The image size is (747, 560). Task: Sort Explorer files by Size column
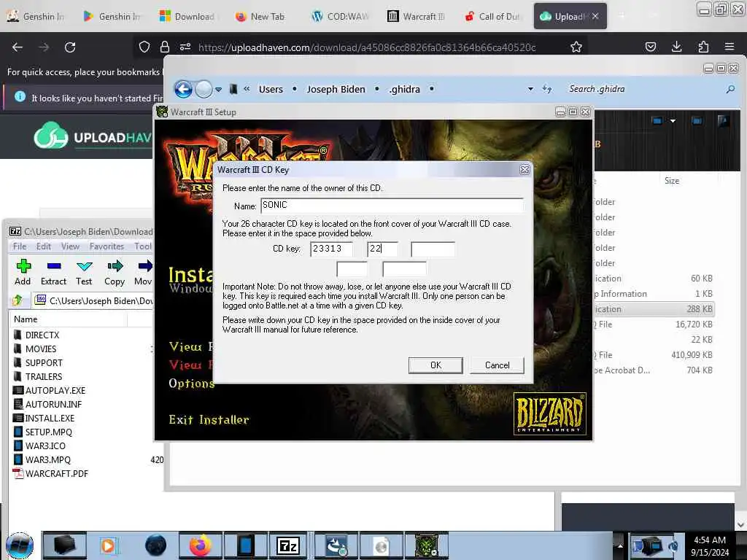(x=672, y=181)
